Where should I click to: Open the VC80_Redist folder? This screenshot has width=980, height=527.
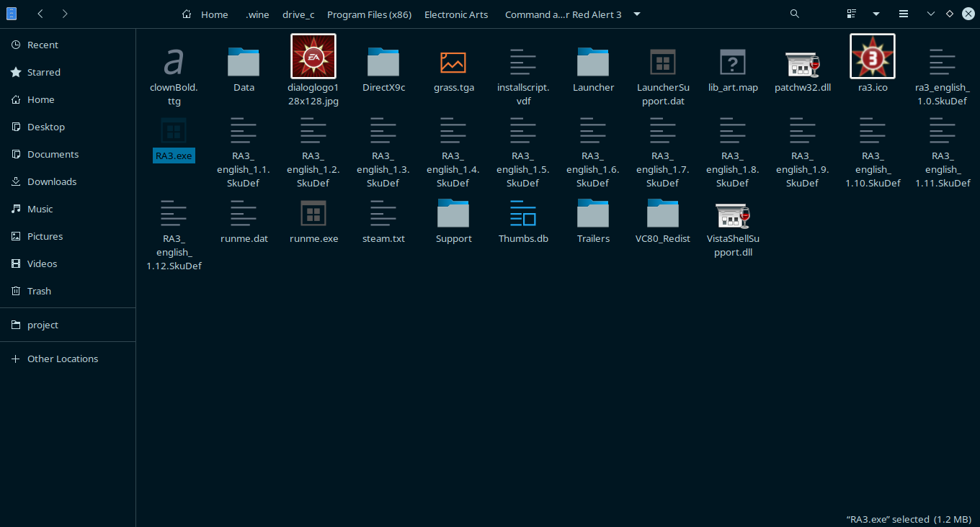tap(663, 213)
